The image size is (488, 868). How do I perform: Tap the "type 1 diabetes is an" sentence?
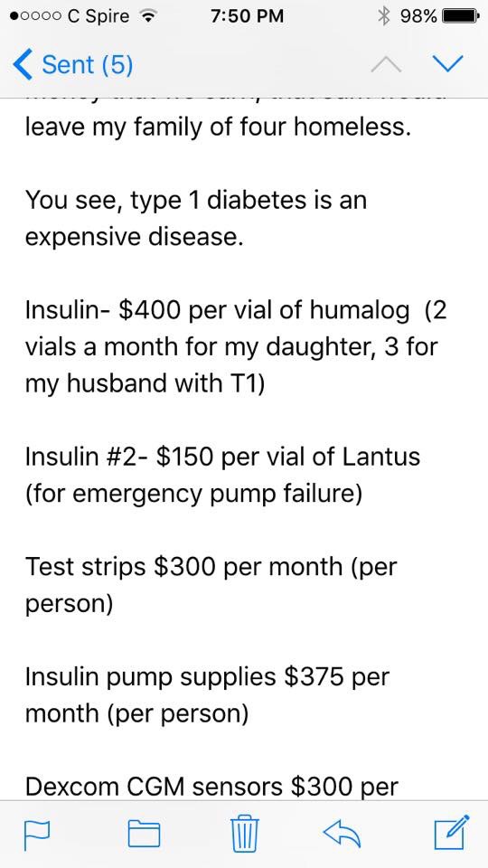click(249, 201)
